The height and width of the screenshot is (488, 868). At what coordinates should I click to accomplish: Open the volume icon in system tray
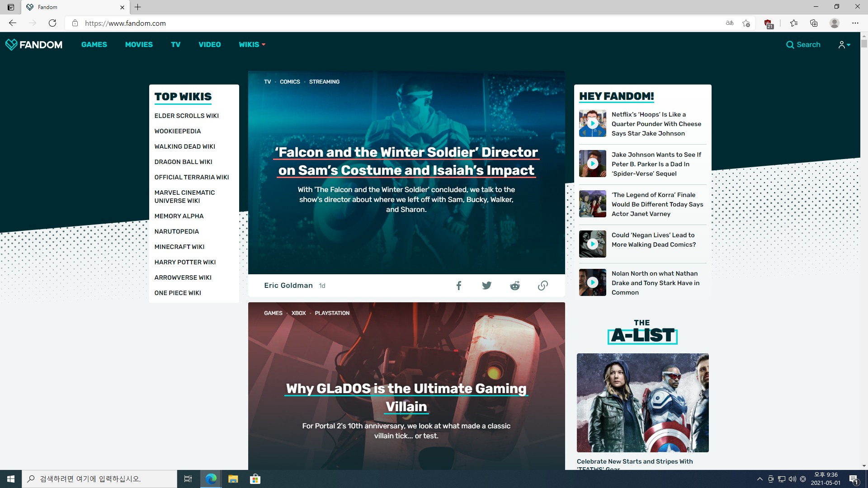pos(792,479)
